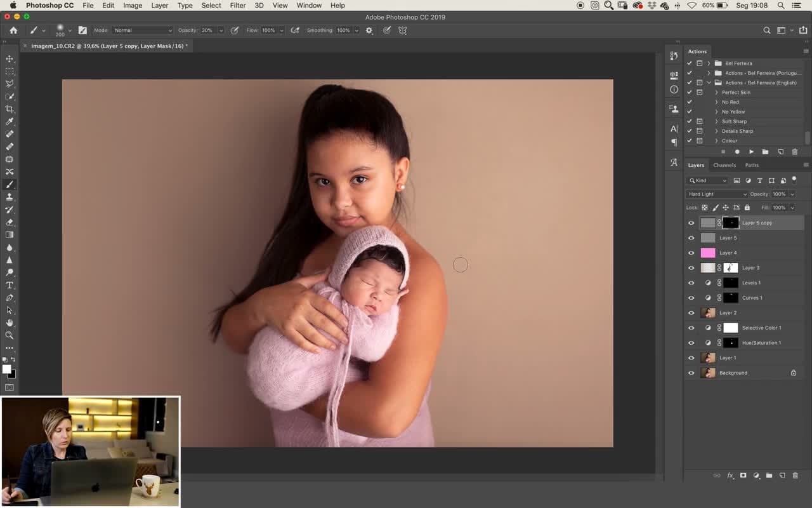Viewport: 812px width, 508px height.
Task: Collapse Actions - Bel Ferreira (English) set
Action: [x=709, y=83]
